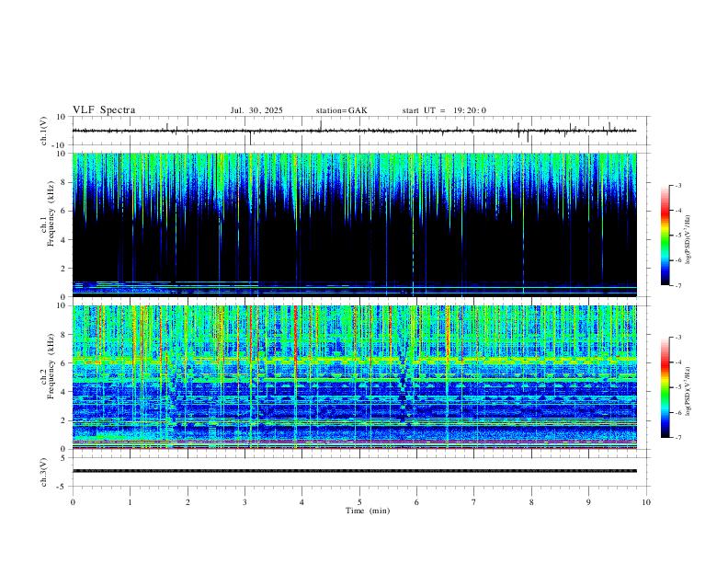The height and width of the screenshot is (563, 728).
Task: Click the "-7" label on ch.2 colorbar
Action: (678, 438)
